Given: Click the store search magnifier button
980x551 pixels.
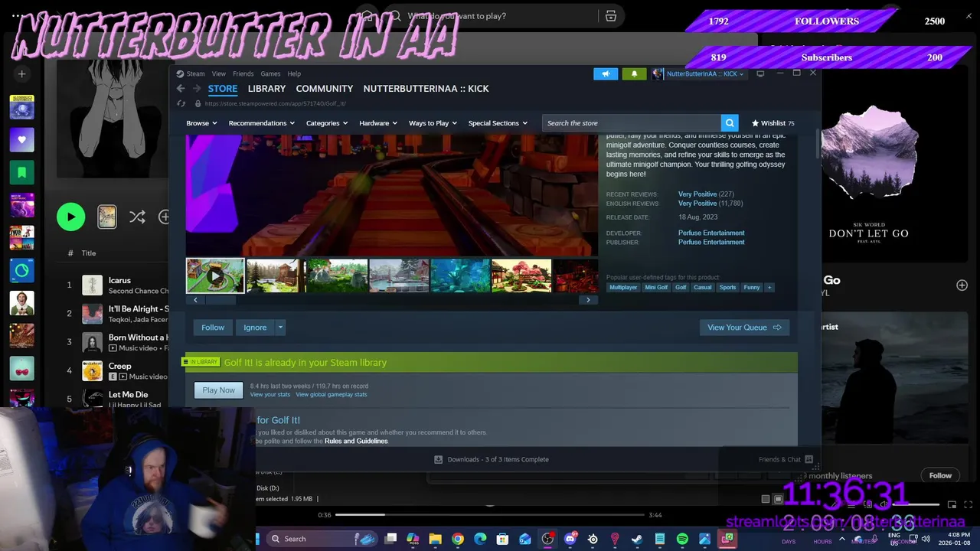Looking at the screenshot, I should tap(730, 123).
